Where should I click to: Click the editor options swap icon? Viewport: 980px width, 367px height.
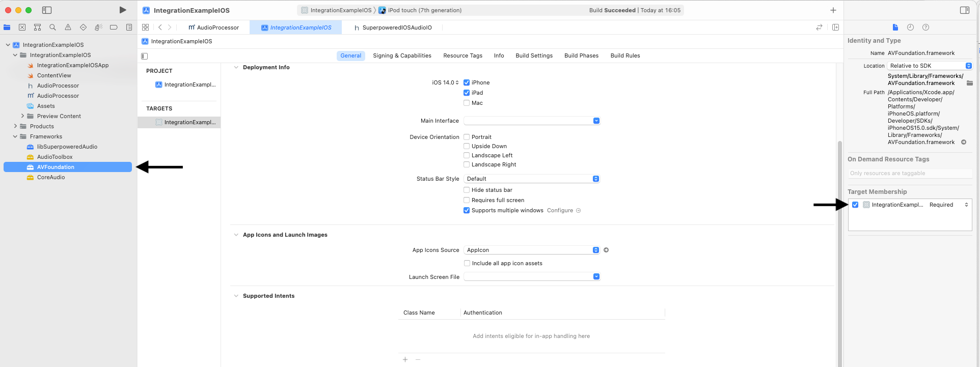[819, 27]
